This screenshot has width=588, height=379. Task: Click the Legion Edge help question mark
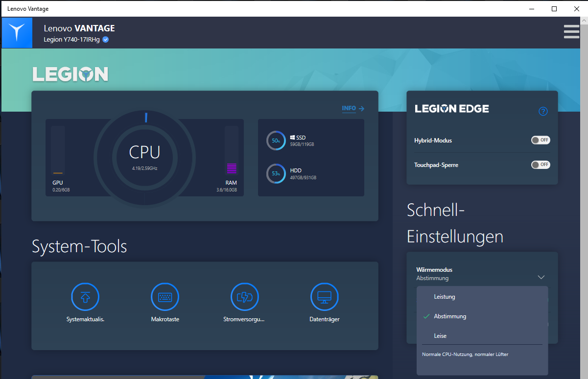543,111
